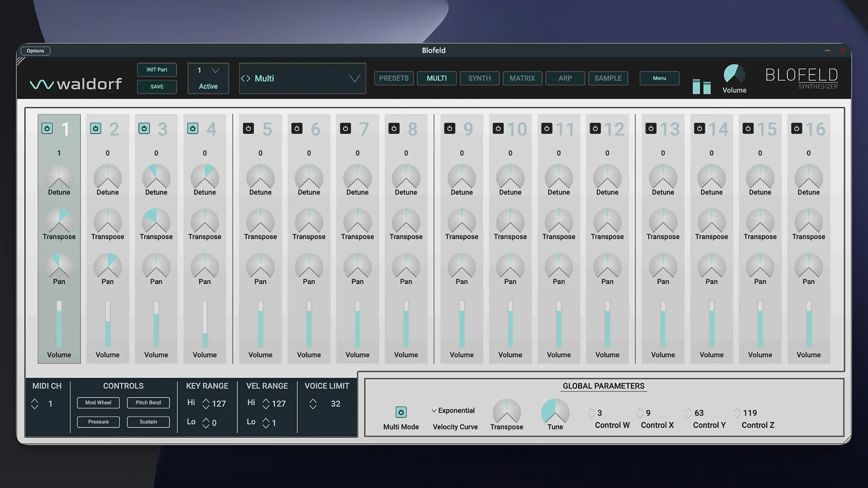This screenshot has width=868, height=488.
Task: Click the INIT Part button
Action: click(x=157, y=70)
